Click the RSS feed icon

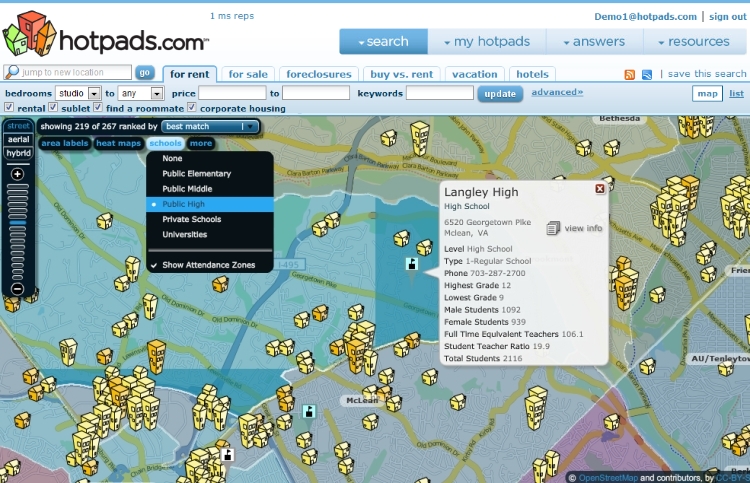[629, 75]
